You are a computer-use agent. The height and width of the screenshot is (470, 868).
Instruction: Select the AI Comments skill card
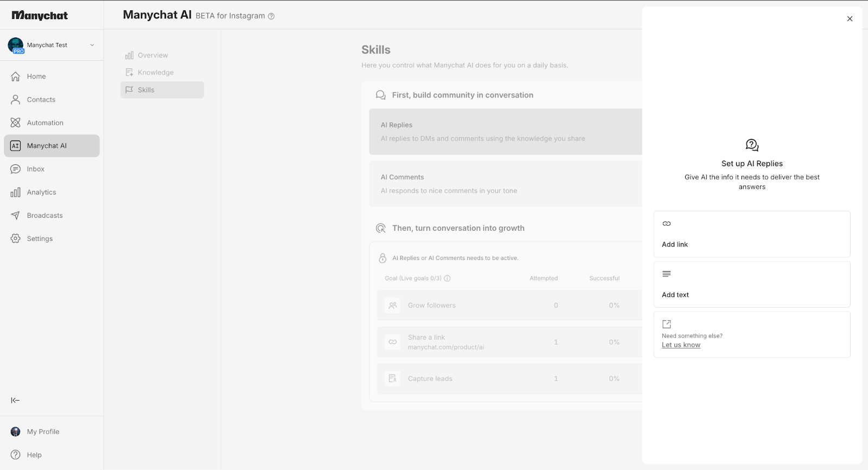[505, 184]
